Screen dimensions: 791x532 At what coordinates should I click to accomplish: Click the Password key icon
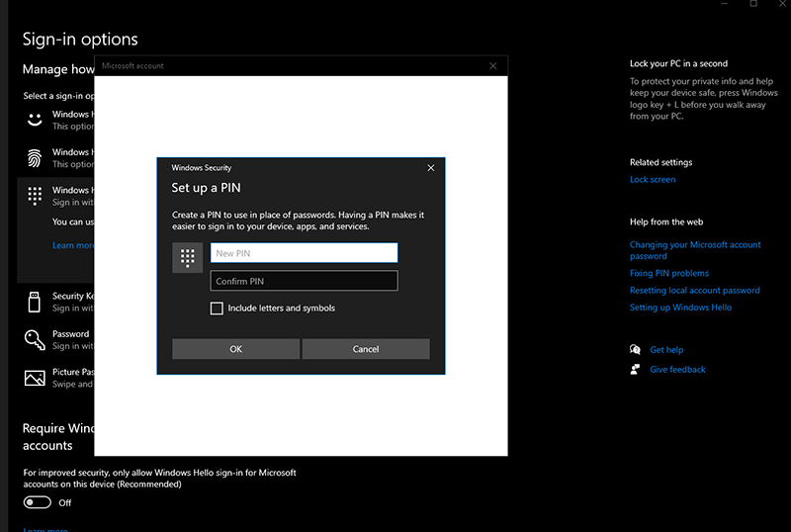pos(35,340)
